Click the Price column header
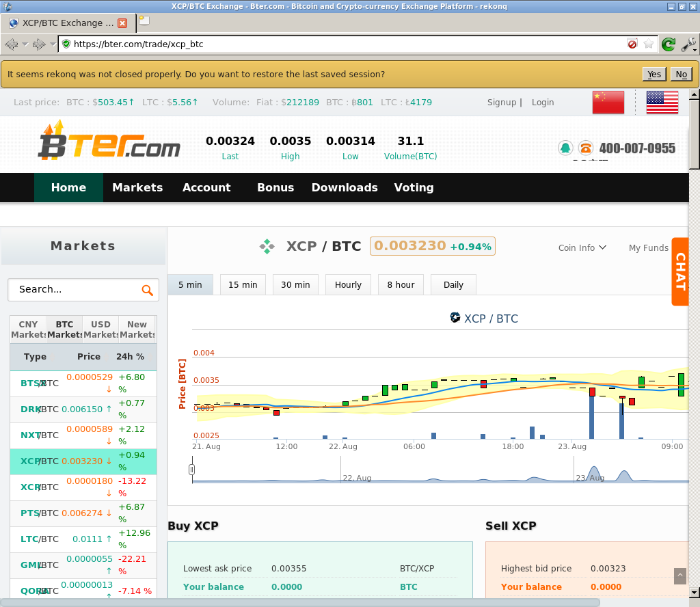Screen dimensions: 700x607 pos(89,357)
